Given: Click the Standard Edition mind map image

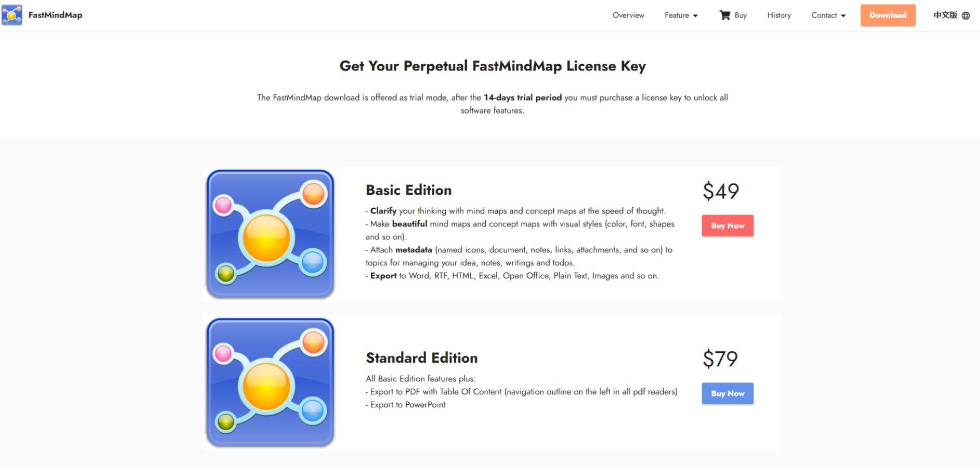Looking at the screenshot, I should coord(270,382).
